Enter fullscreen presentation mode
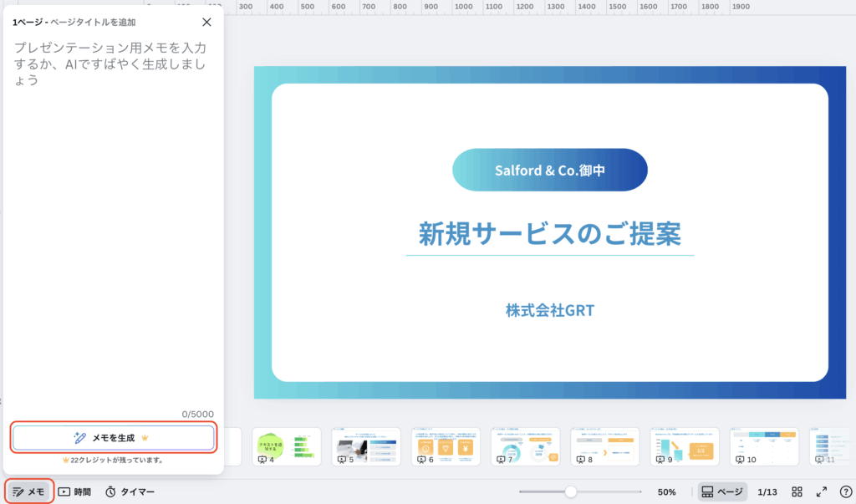The image size is (856, 504). [822, 491]
